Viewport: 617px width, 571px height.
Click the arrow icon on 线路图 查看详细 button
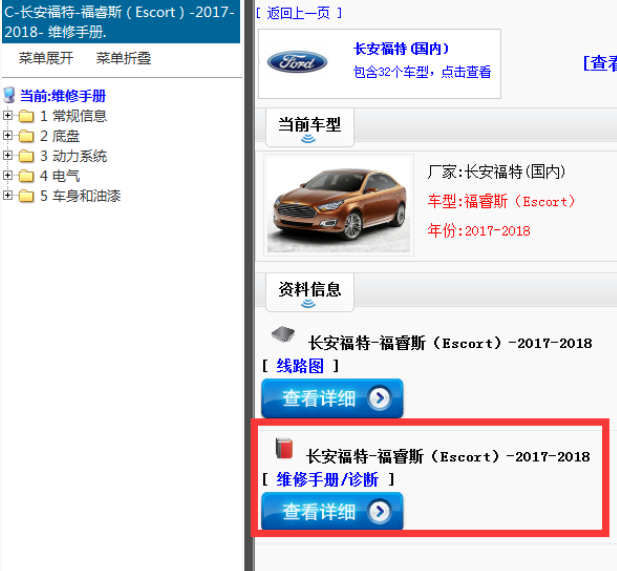[x=379, y=398]
